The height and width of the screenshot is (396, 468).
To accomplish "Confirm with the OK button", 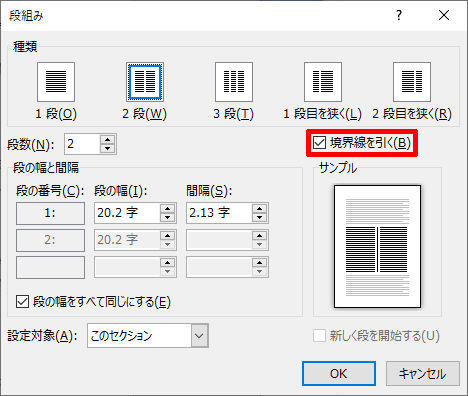I will (x=339, y=374).
